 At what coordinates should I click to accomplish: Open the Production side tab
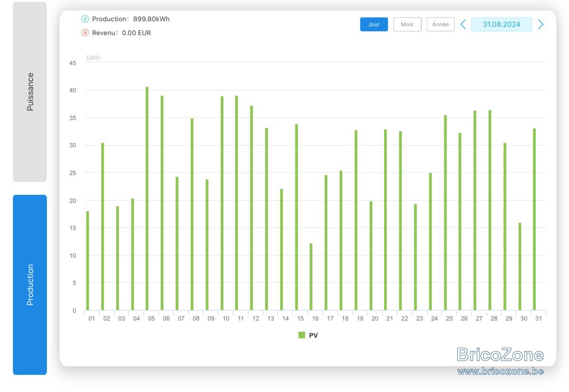click(x=30, y=285)
